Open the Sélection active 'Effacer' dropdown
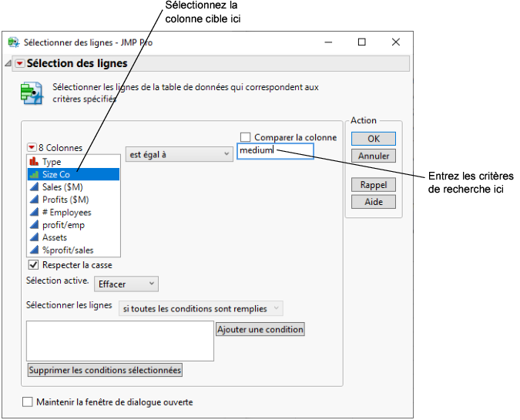The image size is (520, 420). pyautogui.click(x=126, y=284)
